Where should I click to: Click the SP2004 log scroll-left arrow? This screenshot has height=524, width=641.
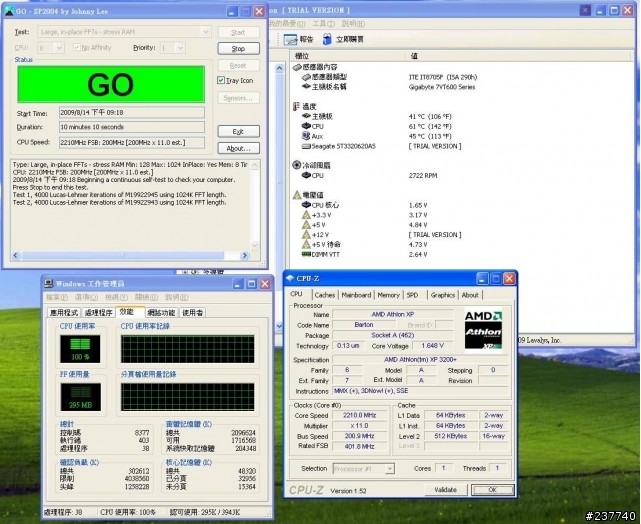[x=16, y=255]
